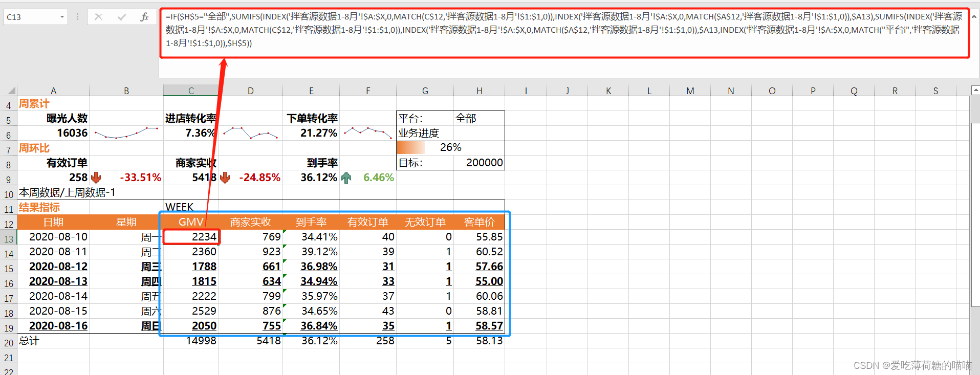
Task: Collapse the formula bar with the chevron
Action: tap(974, 16)
